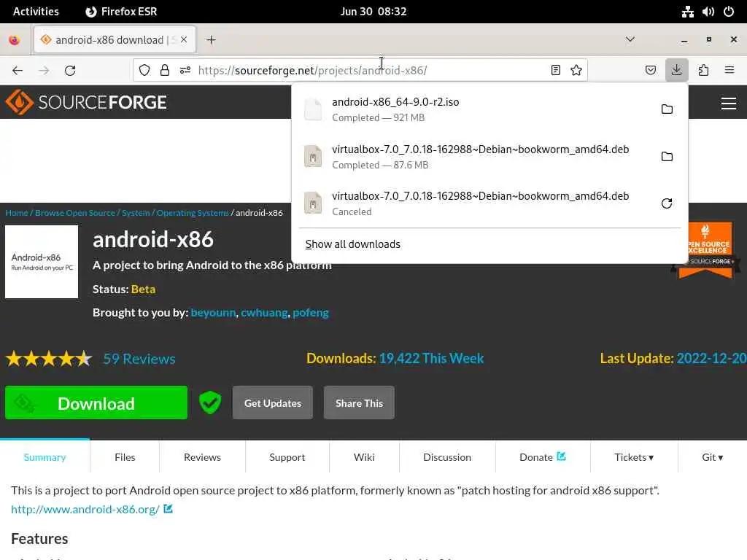Open the clock Jun 30 08:32

pyautogui.click(x=373, y=12)
